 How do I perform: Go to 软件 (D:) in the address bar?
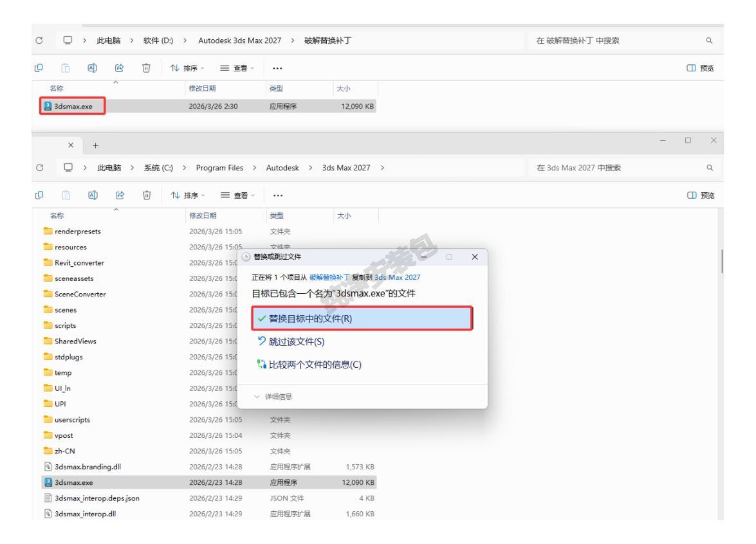(158, 41)
